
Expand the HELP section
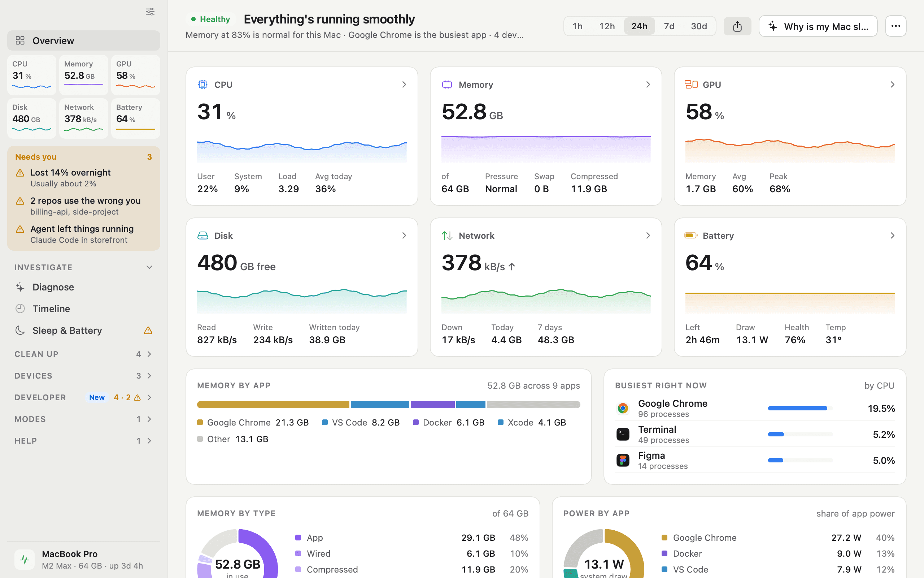[x=149, y=441]
